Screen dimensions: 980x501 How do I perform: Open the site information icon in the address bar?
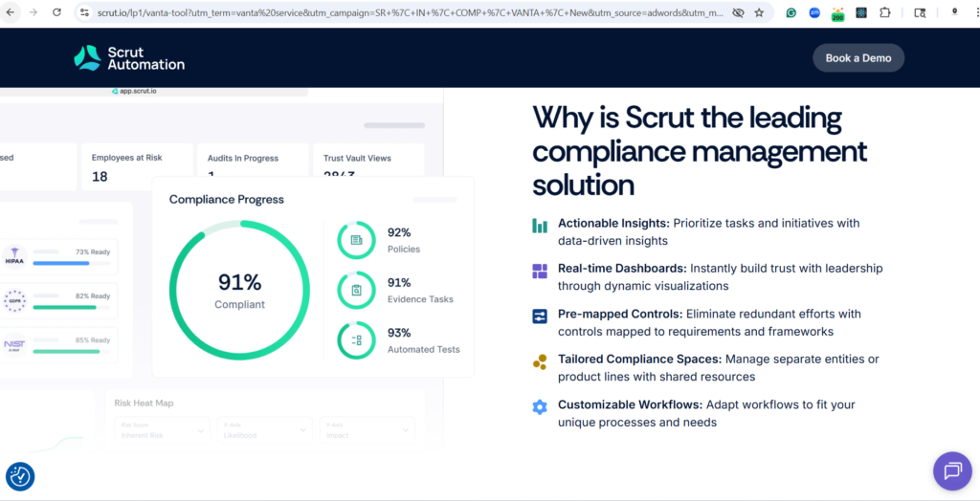[84, 13]
